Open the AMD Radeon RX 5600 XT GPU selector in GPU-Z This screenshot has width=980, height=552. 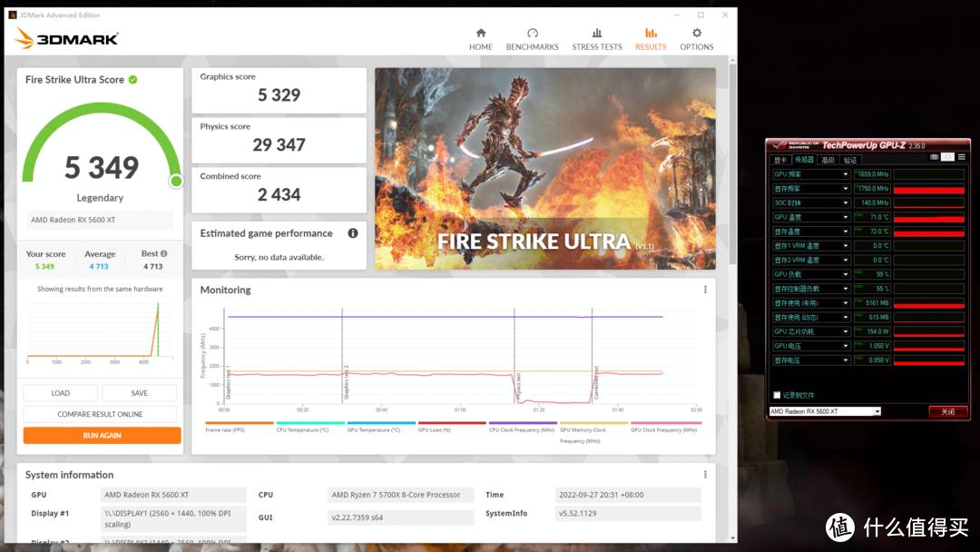coord(825,411)
